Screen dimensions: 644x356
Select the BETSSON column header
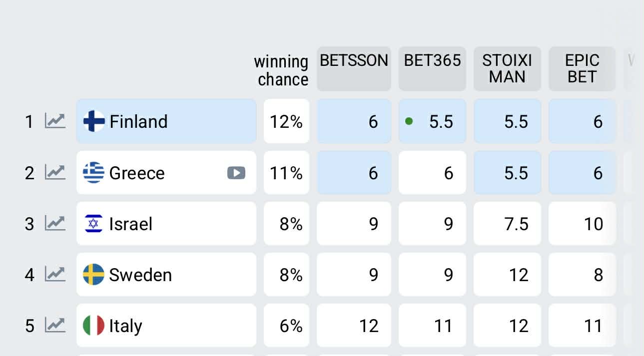coord(354,69)
